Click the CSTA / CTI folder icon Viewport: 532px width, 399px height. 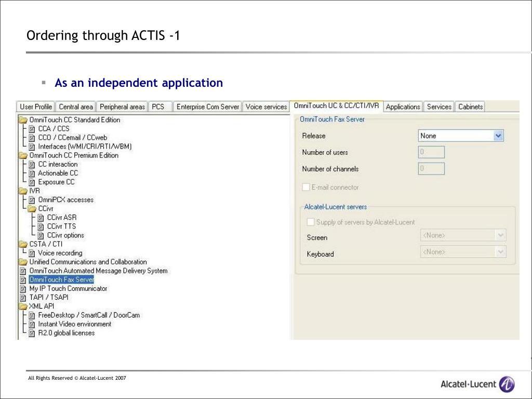click(23, 244)
